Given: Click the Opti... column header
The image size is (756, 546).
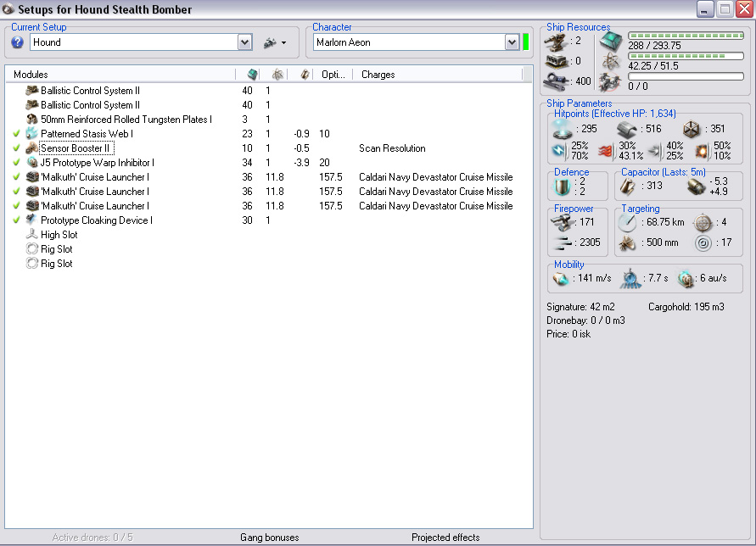Looking at the screenshot, I should [x=333, y=75].
